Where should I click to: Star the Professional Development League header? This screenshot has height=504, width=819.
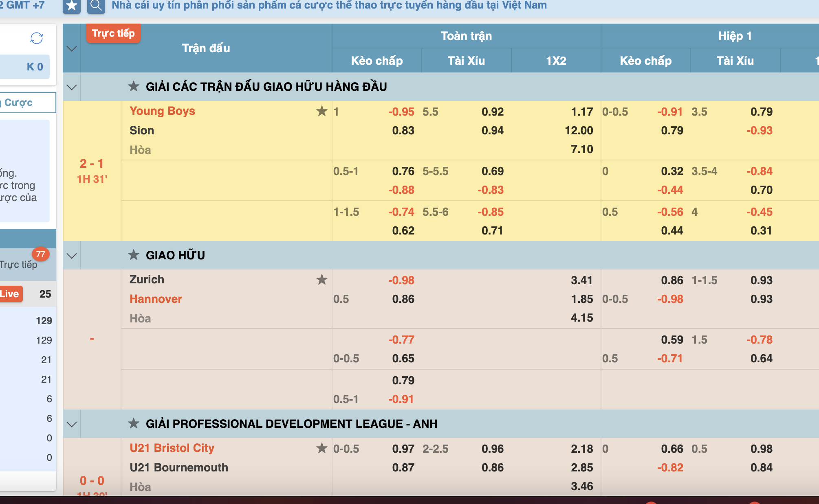click(x=134, y=424)
